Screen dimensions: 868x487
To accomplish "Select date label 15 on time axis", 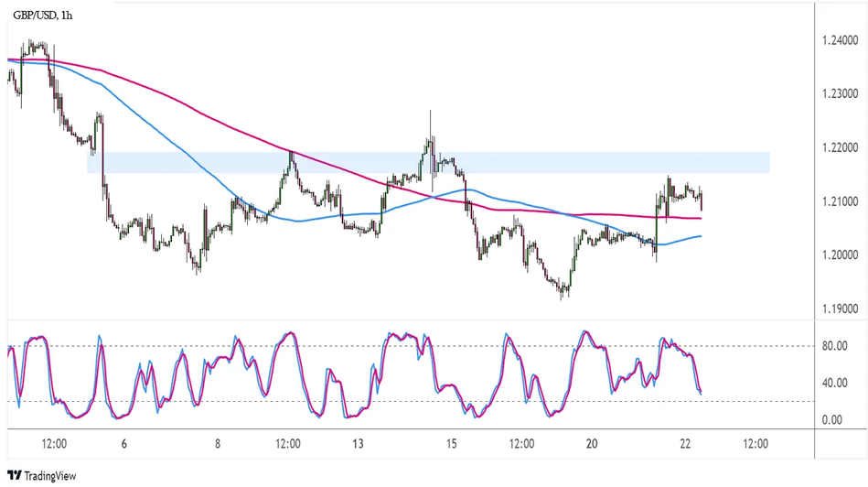I will pyautogui.click(x=452, y=444).
